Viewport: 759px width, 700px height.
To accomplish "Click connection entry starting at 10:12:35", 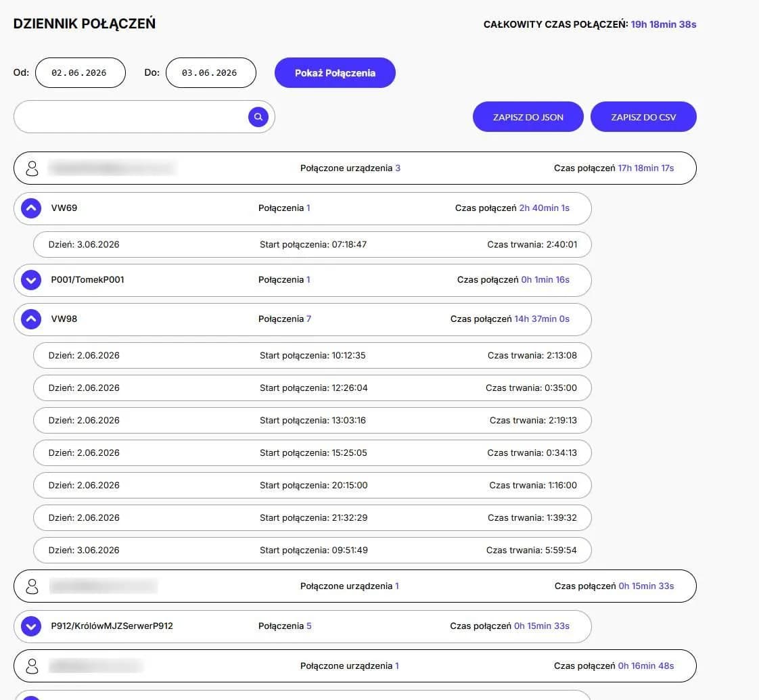I will pos(313,355).
